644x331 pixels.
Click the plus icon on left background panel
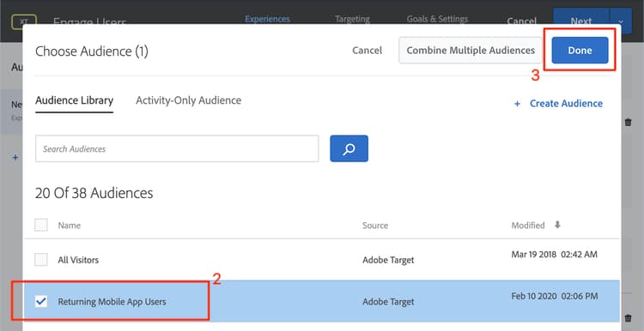click(15, 158)
